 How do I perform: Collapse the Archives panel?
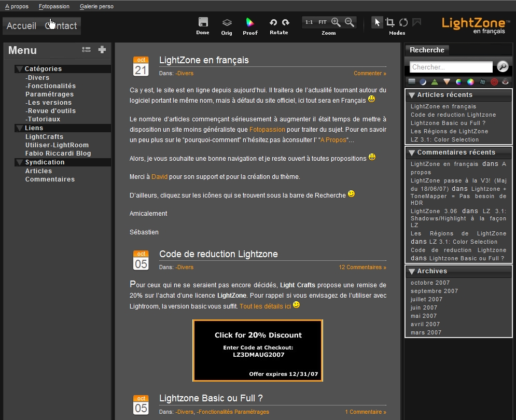tap(411, 272)
